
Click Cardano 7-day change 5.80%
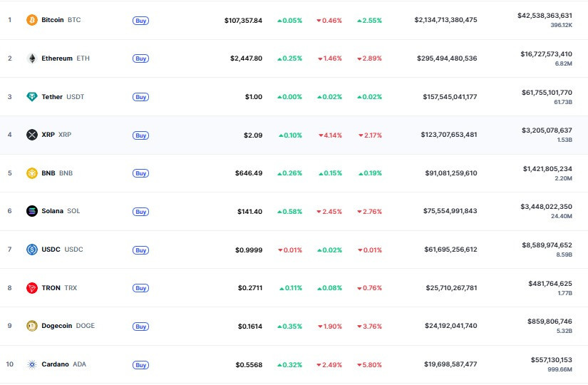click(x=369, y=365)
